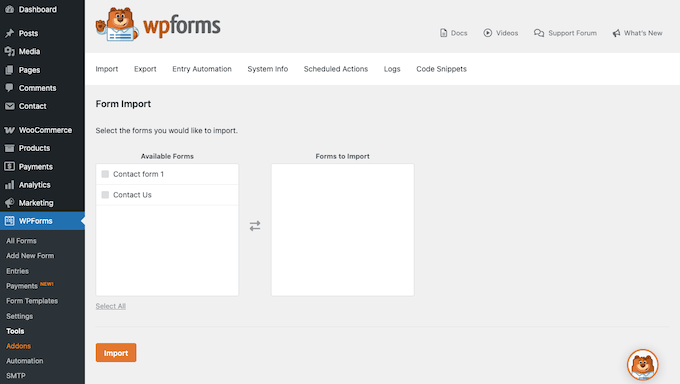The image size is (680, 384).
Task: Click the Support Forum chat icon
Action: pyautogui.click(x=539, y=33)
